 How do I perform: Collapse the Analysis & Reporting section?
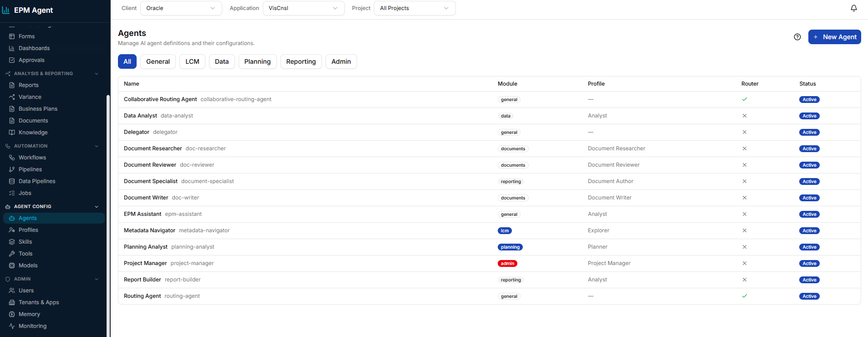click(97, 74)
